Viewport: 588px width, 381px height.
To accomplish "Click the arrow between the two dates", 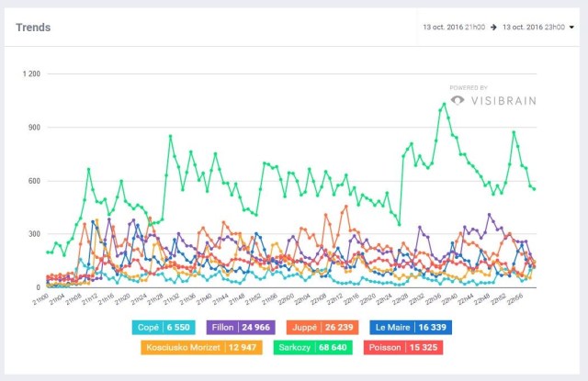I will click(493, 28).
